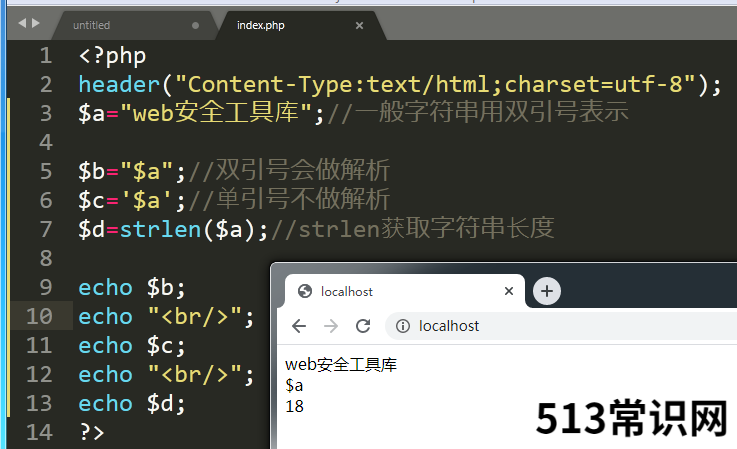The height and width of the screenshot is (449, 737).
Task: Go to previous tab with left arrow
Action: [22, 23]
